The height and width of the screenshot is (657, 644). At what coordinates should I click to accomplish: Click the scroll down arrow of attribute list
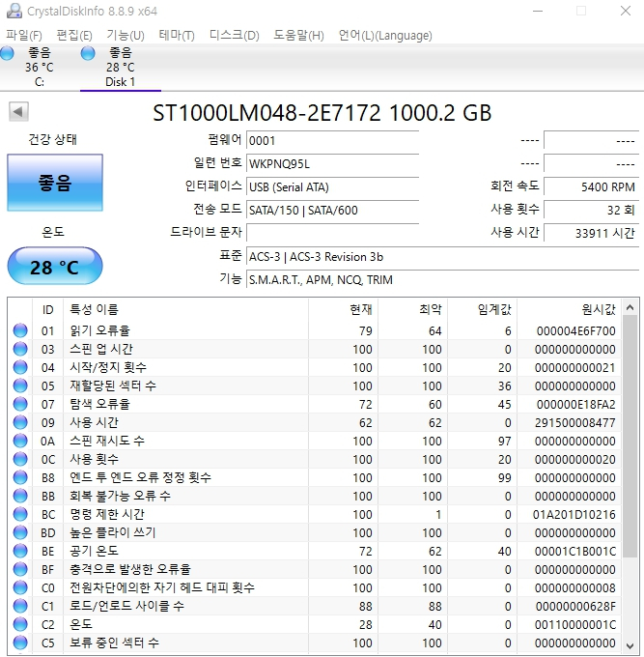[x=630, y=645]
